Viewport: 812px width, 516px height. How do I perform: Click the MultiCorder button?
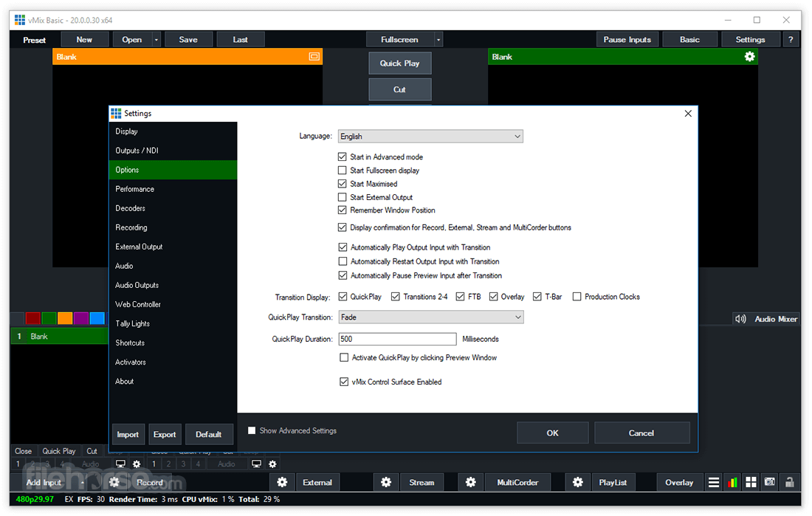pos(518,482)
